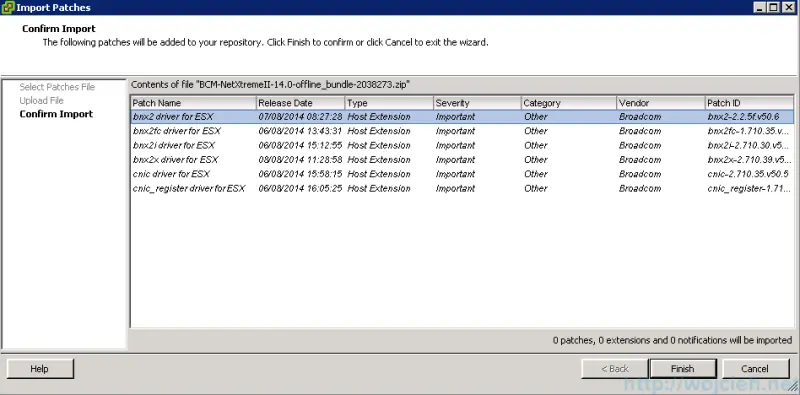Select the bnx2i driver for ESX row

pos(462,145)
